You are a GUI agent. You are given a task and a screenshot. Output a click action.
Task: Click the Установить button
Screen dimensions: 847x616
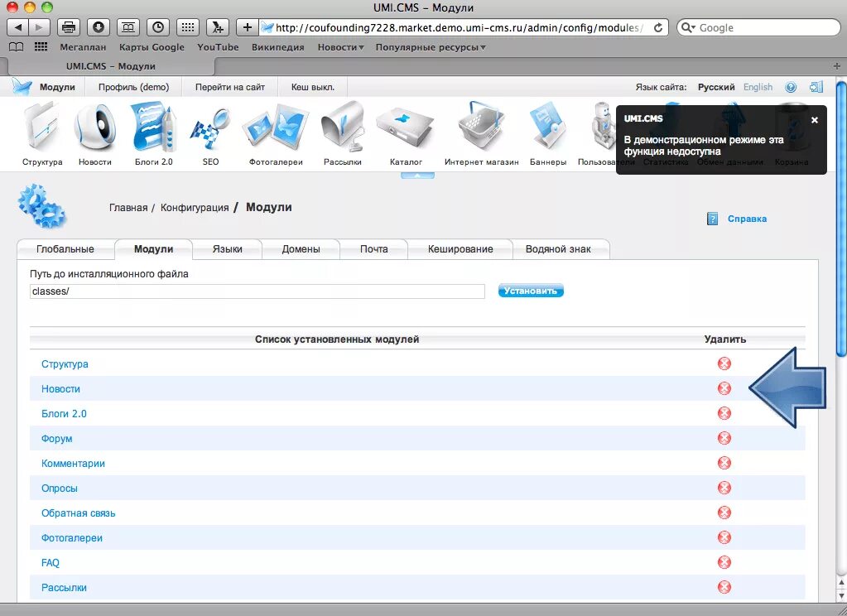[x=531, y=291]
